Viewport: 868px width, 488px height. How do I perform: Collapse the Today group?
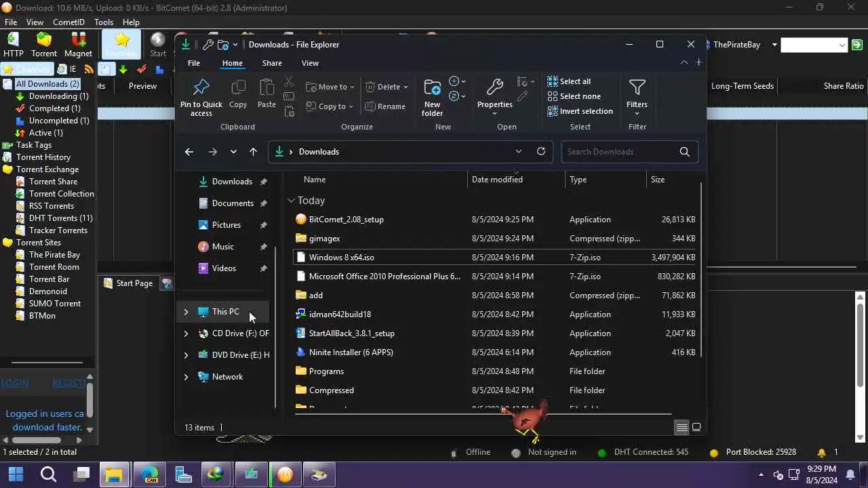click(x=291, y=201)
